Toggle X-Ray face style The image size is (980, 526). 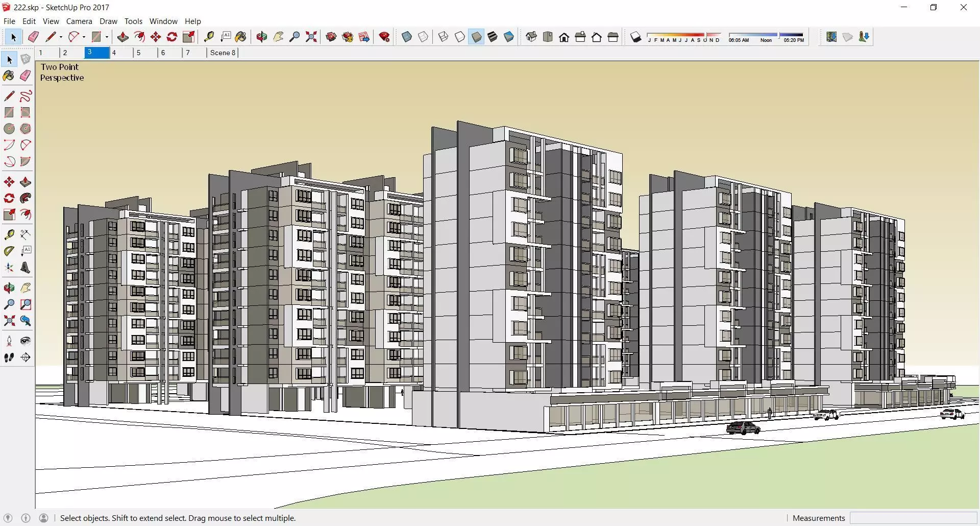tap(407, 37)
